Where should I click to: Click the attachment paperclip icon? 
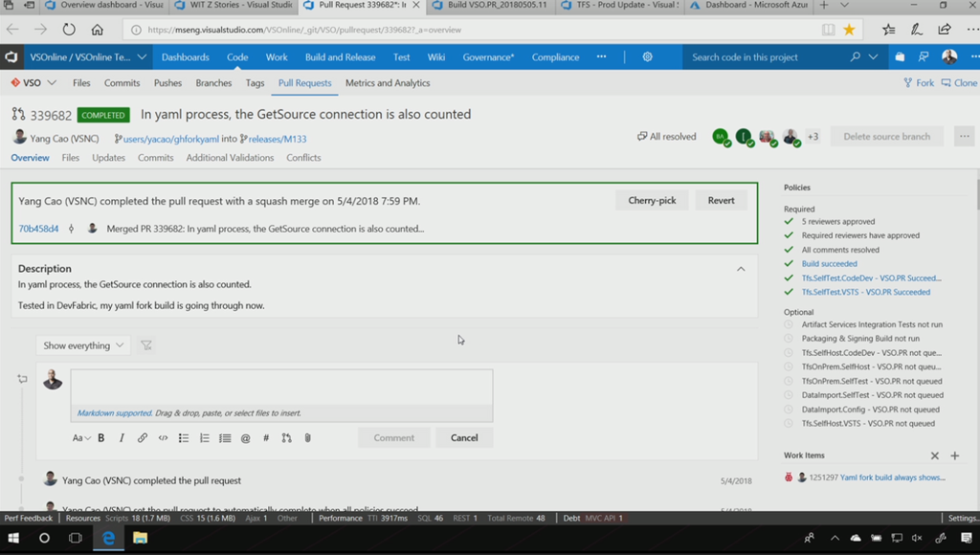click(307, 438)
